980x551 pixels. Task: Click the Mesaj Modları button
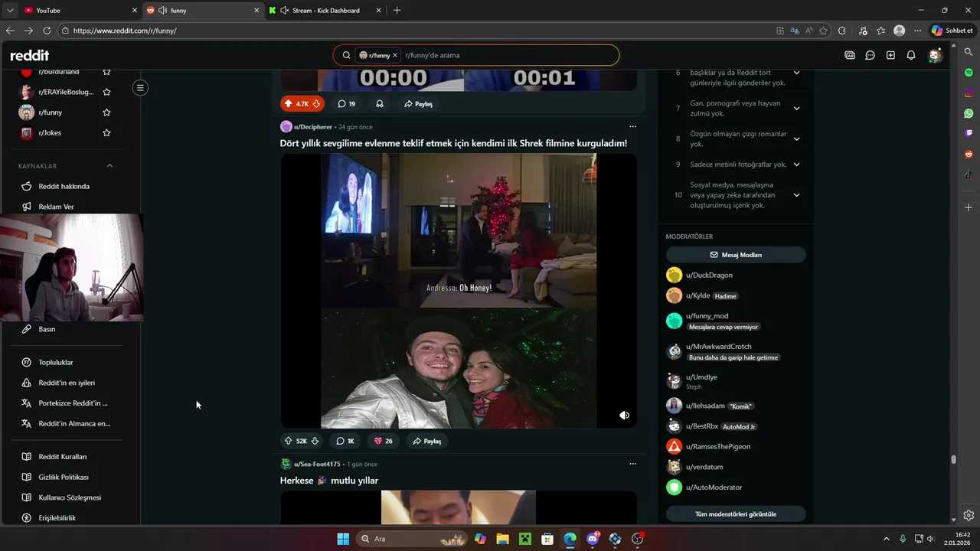coord(736,255)
